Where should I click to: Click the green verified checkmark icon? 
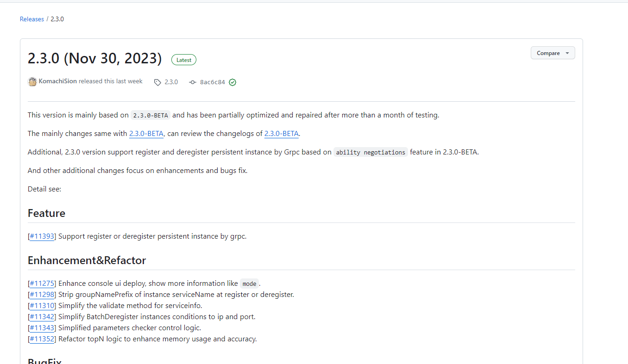tap(232, 82)
